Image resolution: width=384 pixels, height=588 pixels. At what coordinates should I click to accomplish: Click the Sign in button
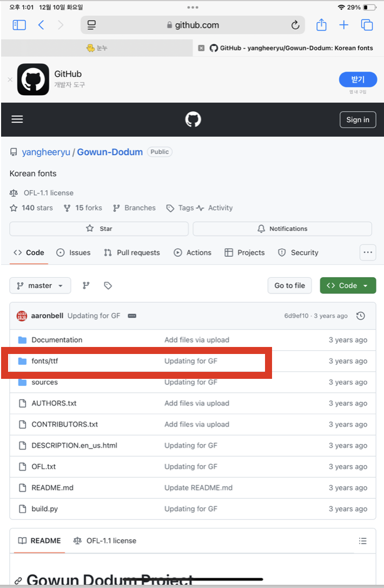[x=357, y=119]
